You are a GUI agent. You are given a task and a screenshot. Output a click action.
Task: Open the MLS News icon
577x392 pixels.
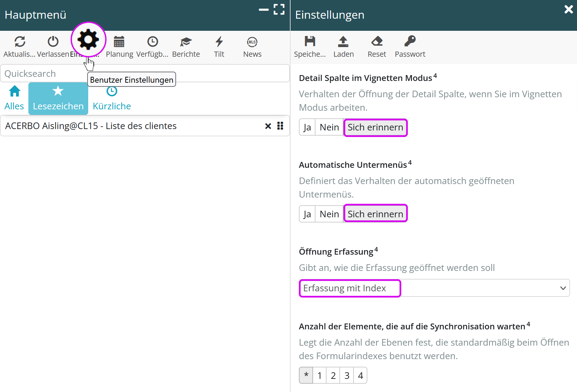pos(252,42)
